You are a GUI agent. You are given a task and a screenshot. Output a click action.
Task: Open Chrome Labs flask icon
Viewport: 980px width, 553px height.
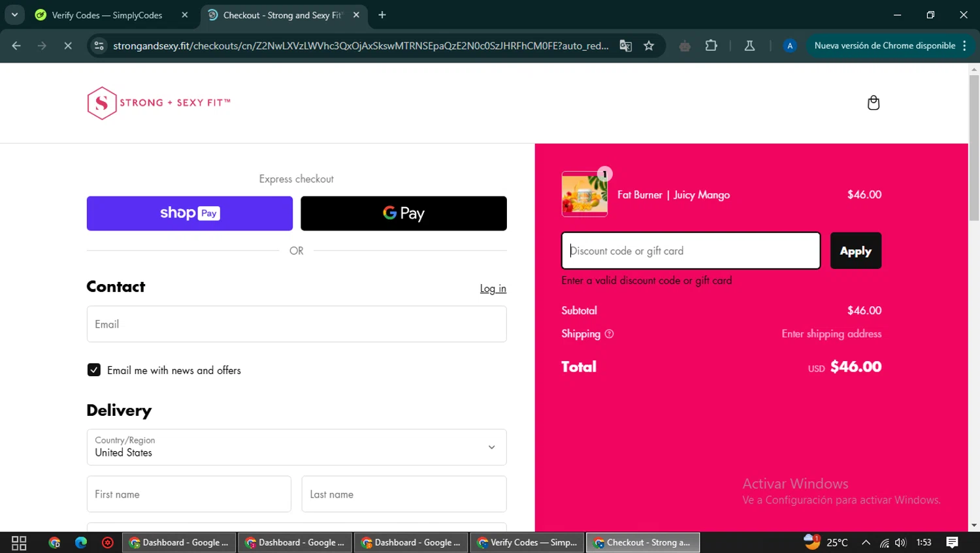point(749,46)
